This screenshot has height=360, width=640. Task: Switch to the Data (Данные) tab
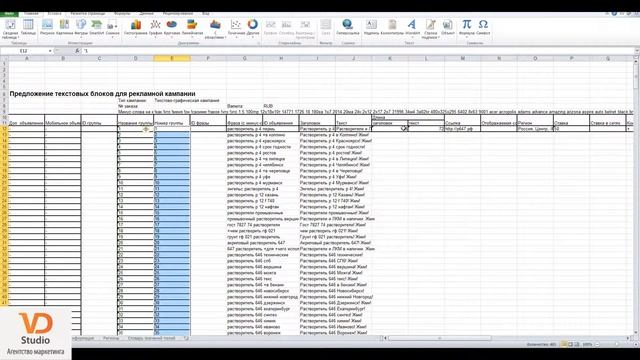point(147,13)
